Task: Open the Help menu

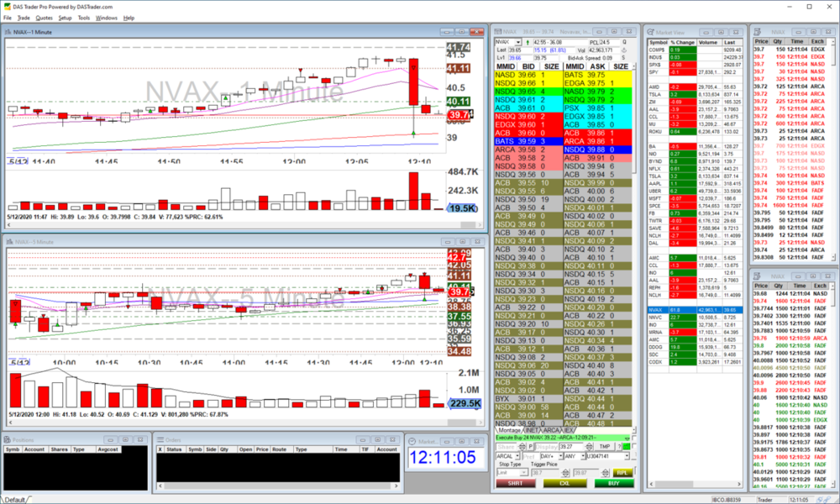Action: point(129,18)
